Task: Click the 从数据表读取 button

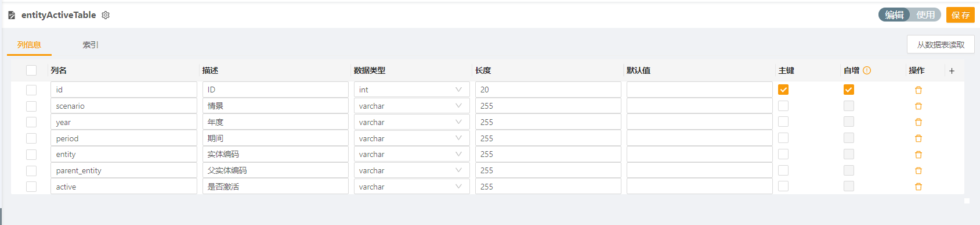Action: (941, 45)
